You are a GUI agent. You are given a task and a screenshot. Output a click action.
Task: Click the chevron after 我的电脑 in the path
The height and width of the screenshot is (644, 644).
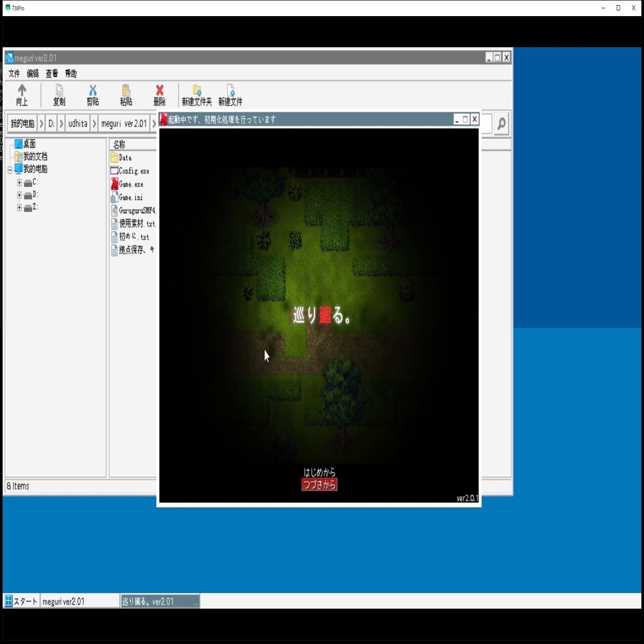[x=42, y=124]
